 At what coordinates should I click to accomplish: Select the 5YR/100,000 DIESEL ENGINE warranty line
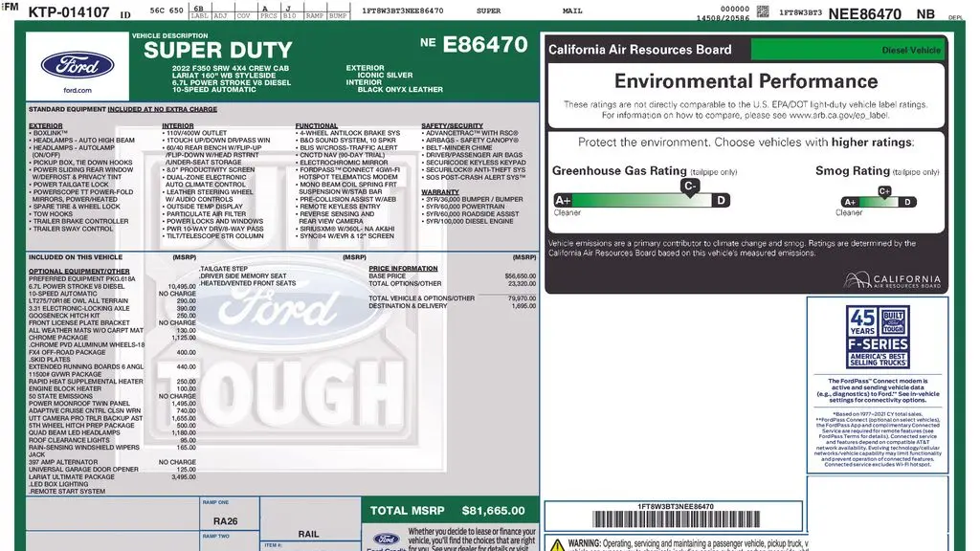click(469, 221)
